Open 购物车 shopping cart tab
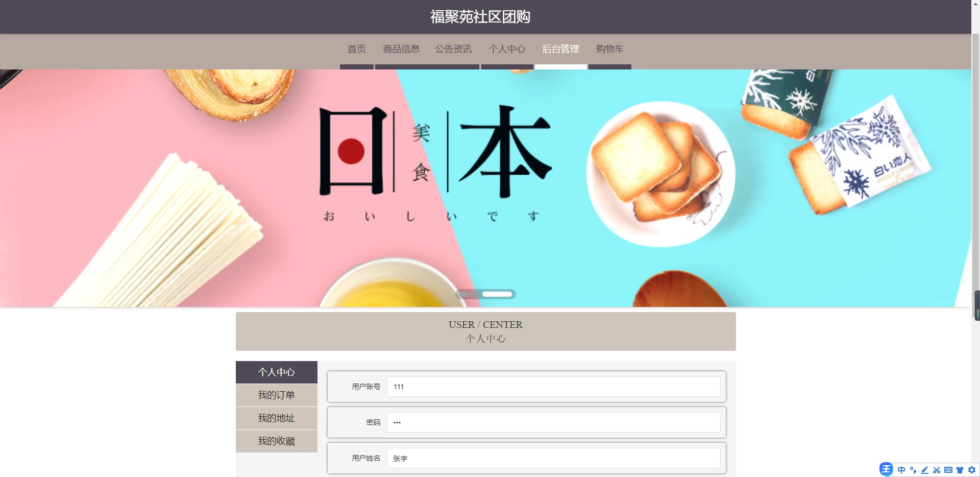This screenshot has height=477, width=980. pyautogui.click(x=610, y=49)
